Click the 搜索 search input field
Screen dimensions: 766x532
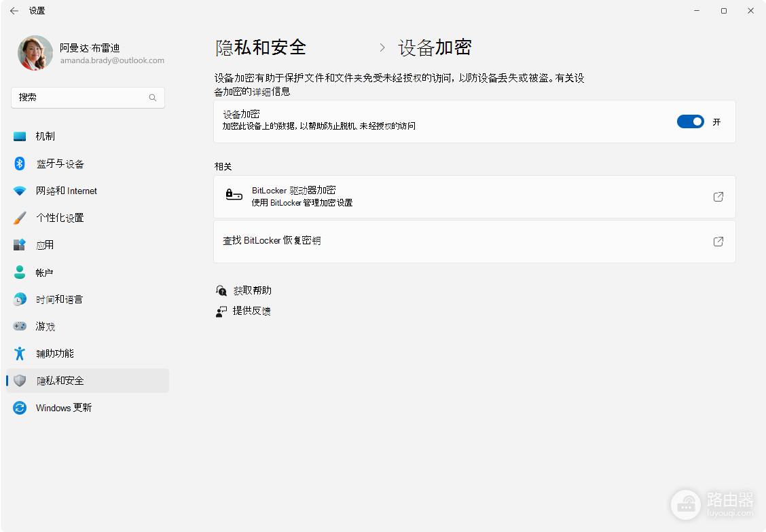(x=88, y=98)
